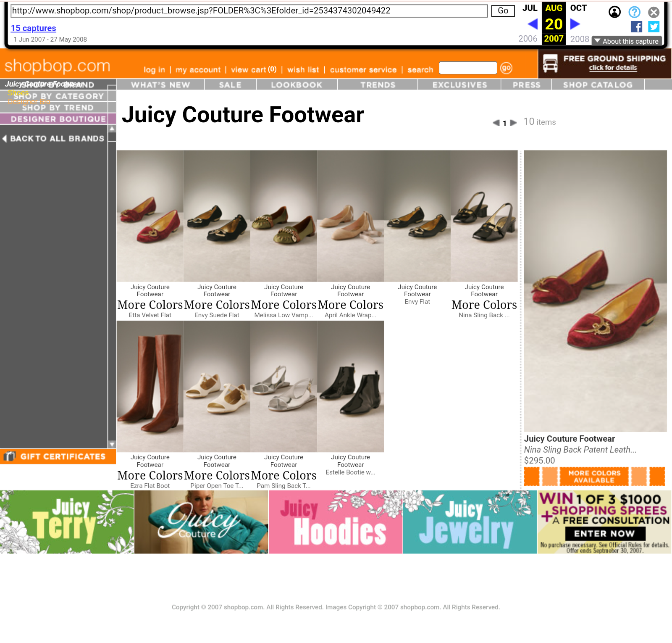Open the Juicy Hoodies banner
The height and width of the screenshot is (643, 672).
pos(335,522)
